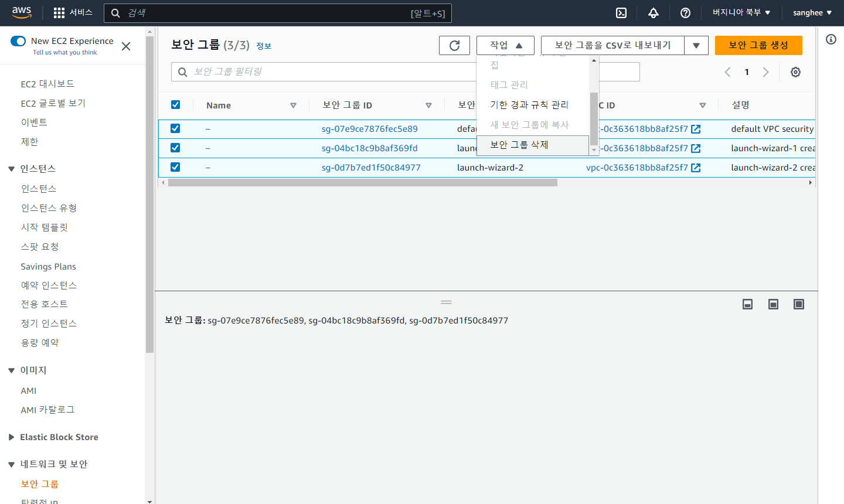Open the help question mark icon
Image resolution: width=844 pixels, height=504 pixels.
click(x=685, y=13)
